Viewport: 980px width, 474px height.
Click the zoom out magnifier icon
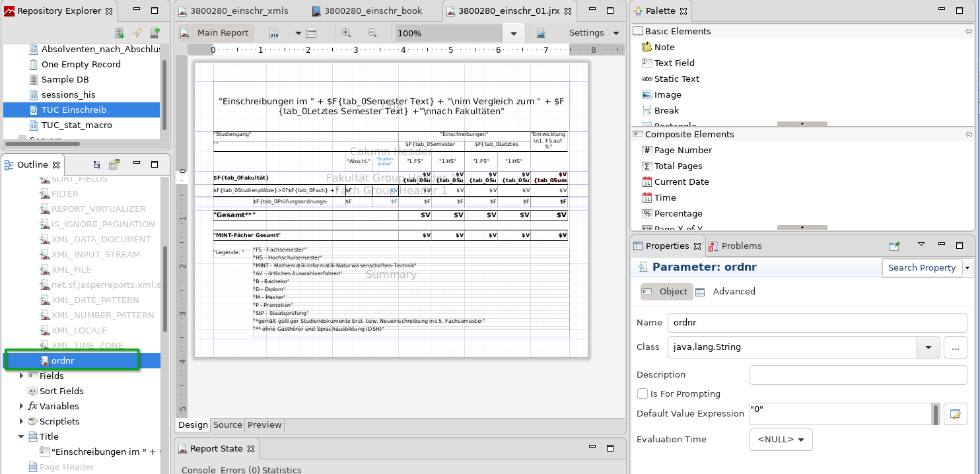372,33
